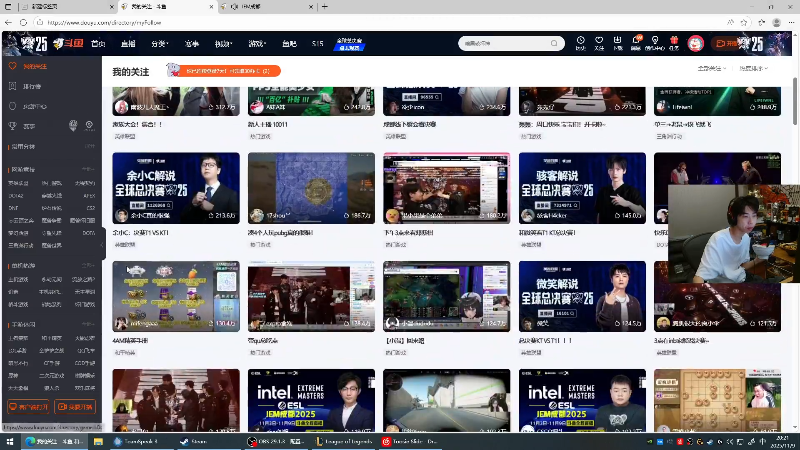The image size is (800, 450).
Task: Switch to League of Legends in taskbar
Action: click(344, 441)
